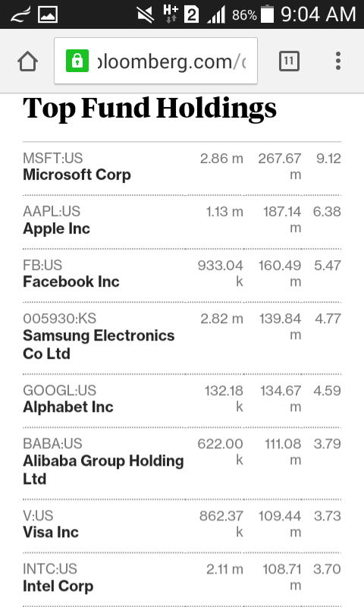This screenshot has height=607, width=364.
Task: Tap the signal strength bars icon
Action: click(x=216, y=14)
